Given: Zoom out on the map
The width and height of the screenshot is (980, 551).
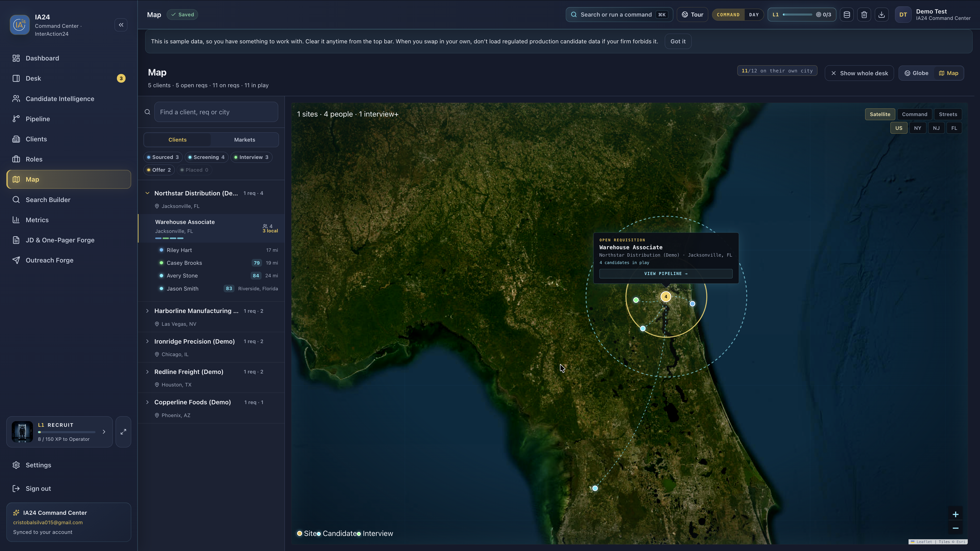Looking at the screenshot, I should (x=955, y=528).
